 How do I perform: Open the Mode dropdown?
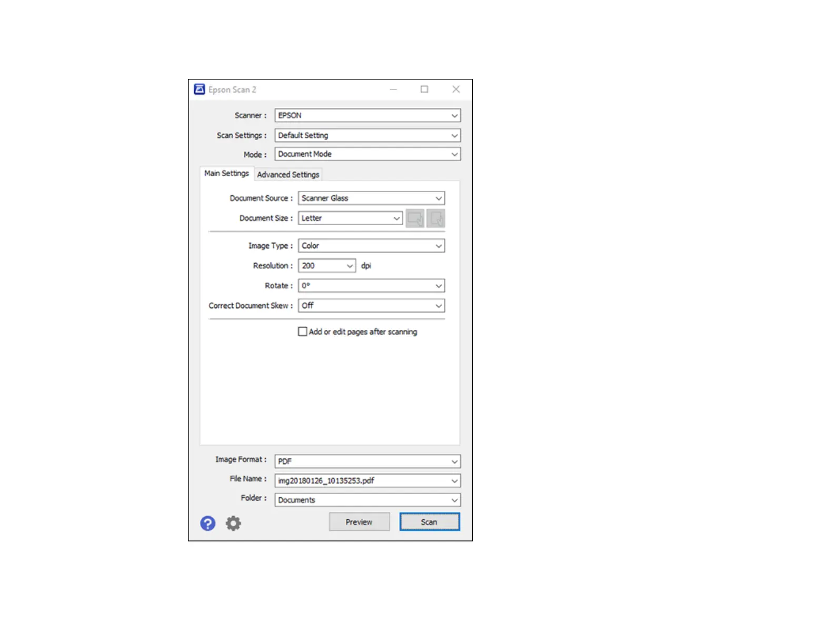(368, 154)
